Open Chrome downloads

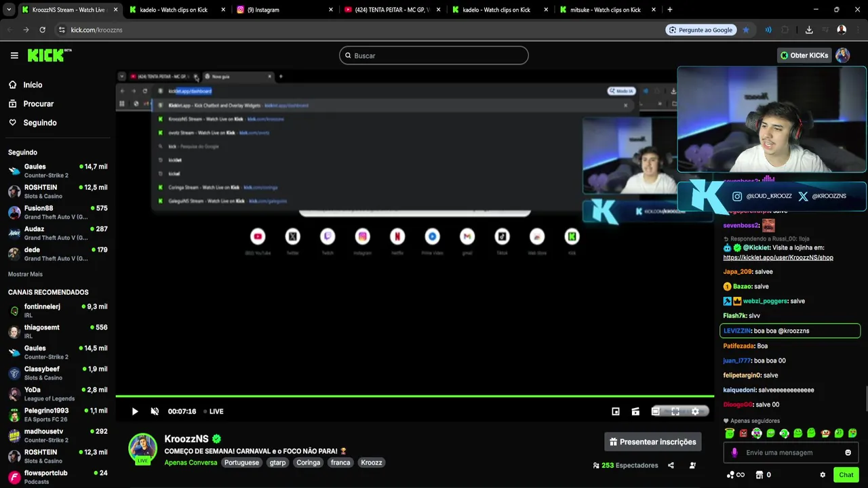point(809,30)
